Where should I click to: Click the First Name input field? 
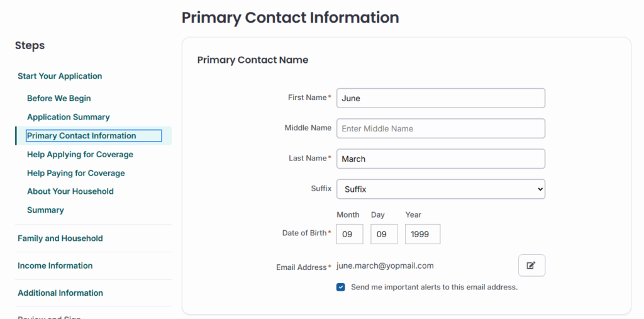click(x=440, y=98)
